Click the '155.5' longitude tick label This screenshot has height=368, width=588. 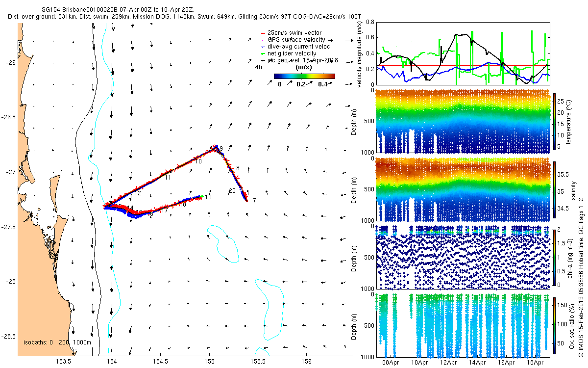258,361
